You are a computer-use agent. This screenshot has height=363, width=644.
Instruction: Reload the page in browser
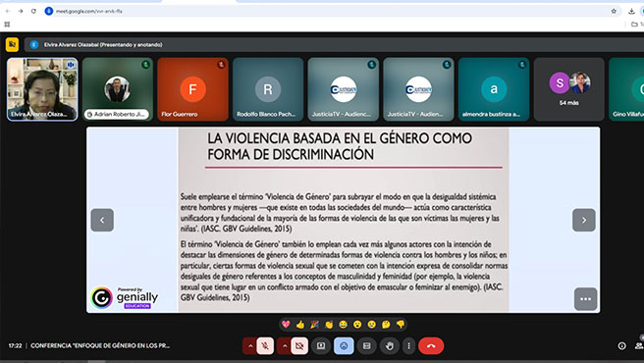[x=33, y=11]
